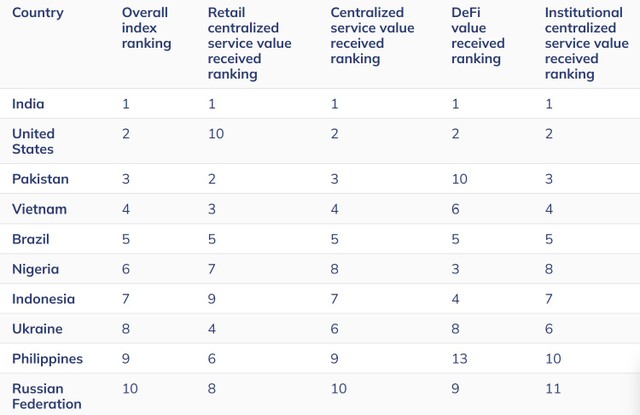
Task: Click Philippines' DeFi ranking value 13
Action: (x=459, y=358)
